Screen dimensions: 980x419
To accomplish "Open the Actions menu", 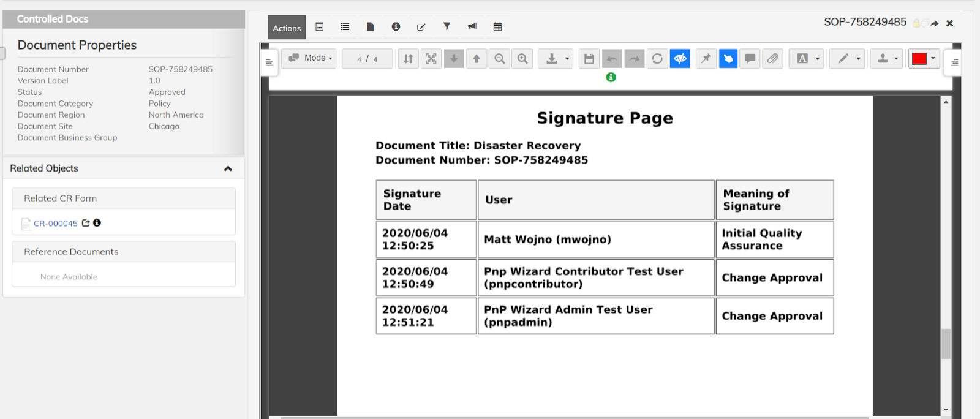I will point(287,28).
